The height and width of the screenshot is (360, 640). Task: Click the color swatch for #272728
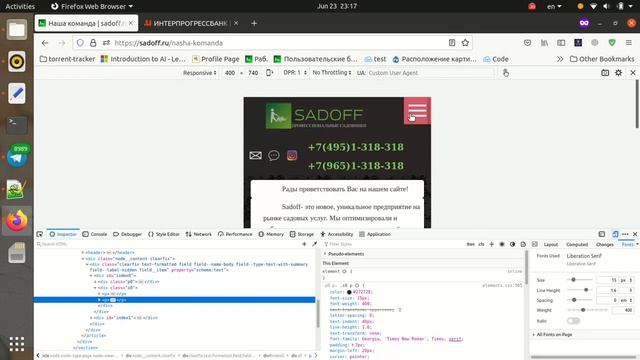click(349, 292)
